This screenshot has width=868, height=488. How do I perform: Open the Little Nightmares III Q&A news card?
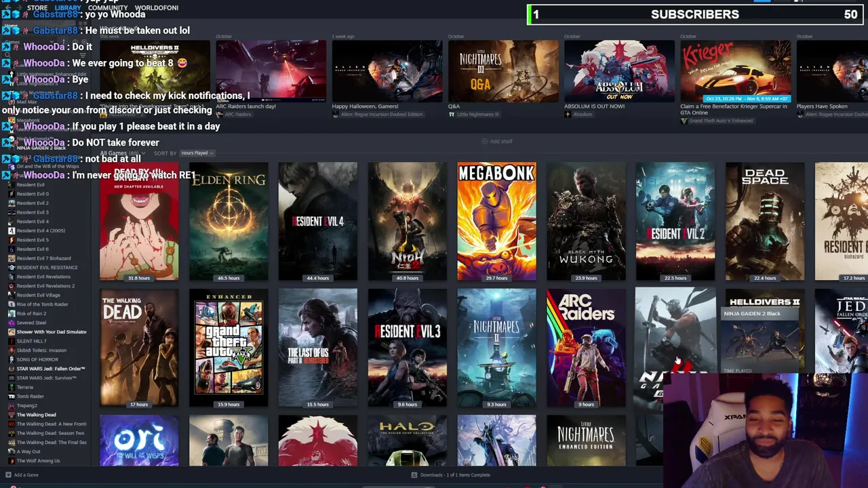click(x=503, y=71)
